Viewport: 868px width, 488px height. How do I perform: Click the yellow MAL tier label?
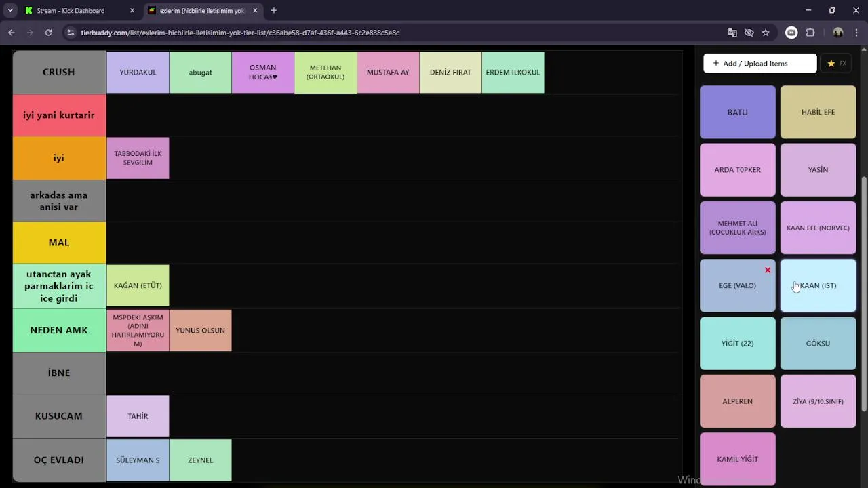click(x=59, y=243)
